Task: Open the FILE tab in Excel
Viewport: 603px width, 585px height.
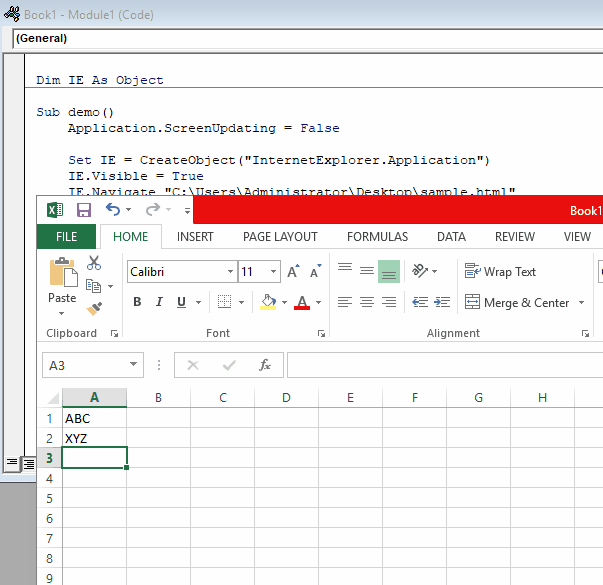Action: [67, 237]
